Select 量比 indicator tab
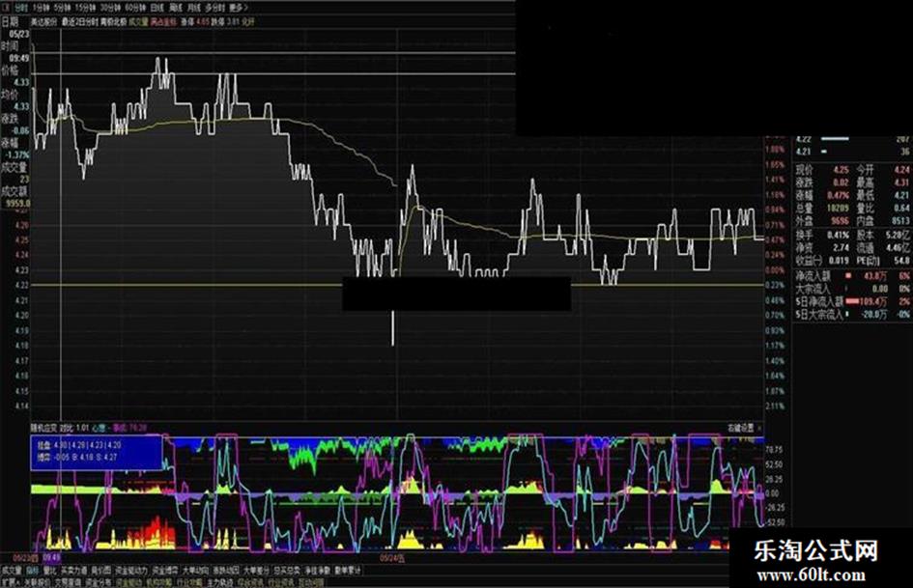The width and height of the screenshot is (913, 588). coord(50,570)
